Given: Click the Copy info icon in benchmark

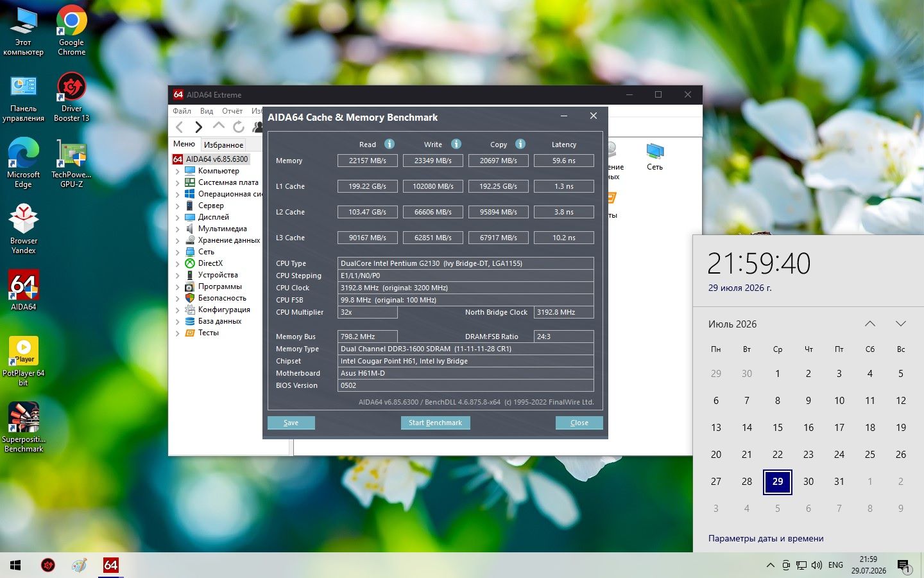Looking at the screenshot, I should click(x=520, y=144).
